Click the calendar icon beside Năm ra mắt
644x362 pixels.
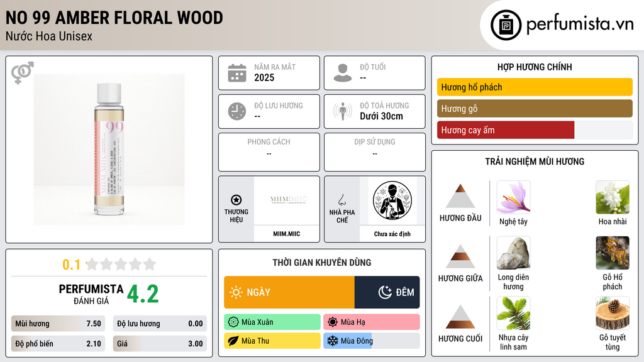[x=237, y=73]
